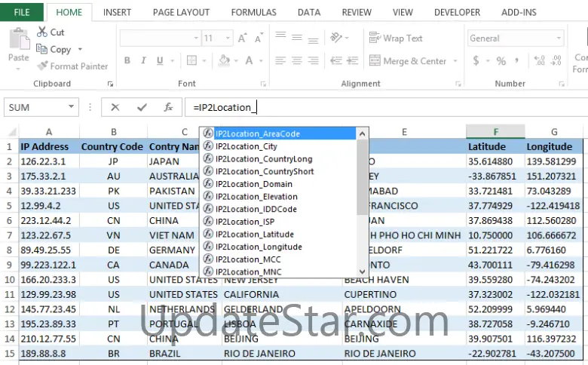Select Bottom Align icon
The image size is (588, 365).
coord(314,40)
